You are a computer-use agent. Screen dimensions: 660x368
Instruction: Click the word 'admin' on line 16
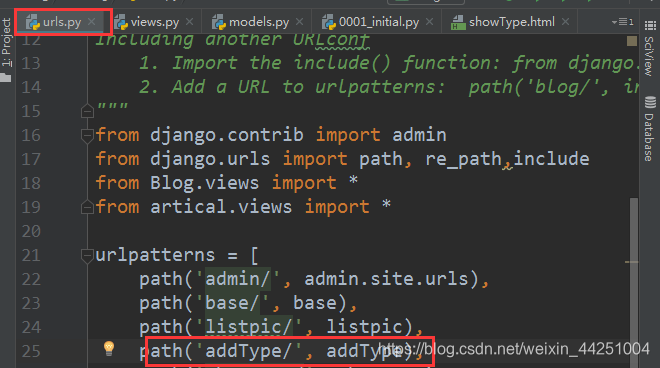[419, 135]
